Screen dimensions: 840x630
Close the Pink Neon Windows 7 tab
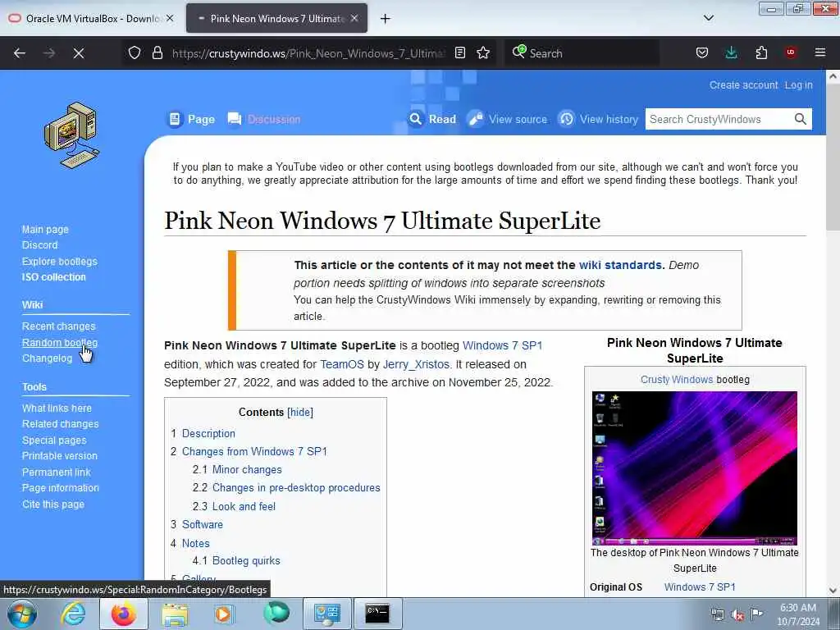point(354,18)
